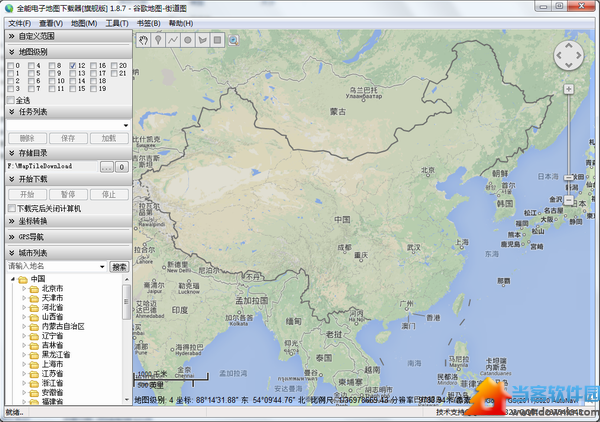Click the place name input field
The image size is (600, 422).
[x=52, y=267]
